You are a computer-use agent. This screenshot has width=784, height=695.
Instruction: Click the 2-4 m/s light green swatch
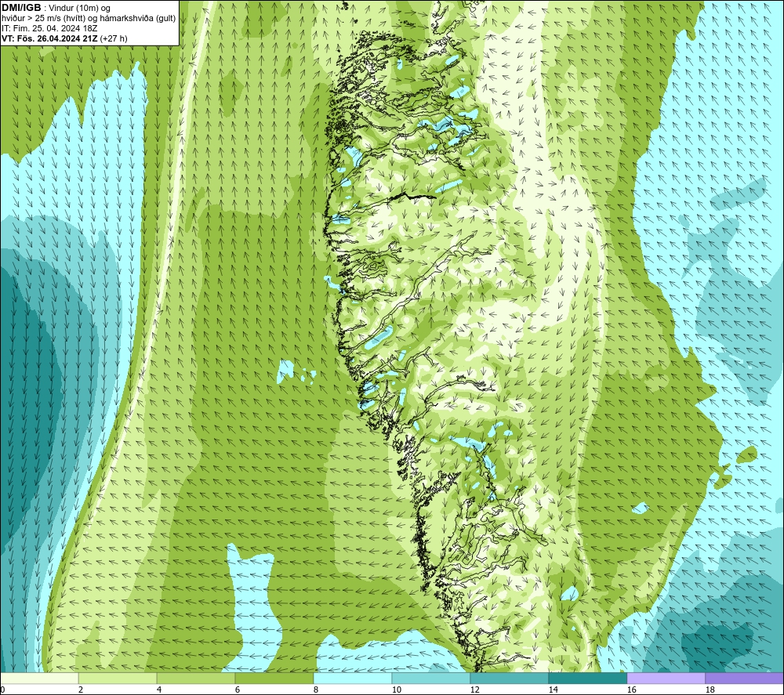(118, 679)
